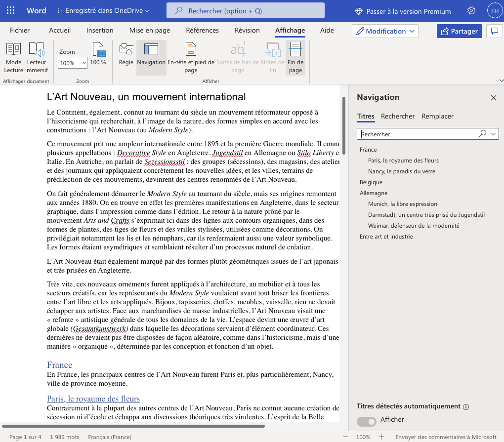Go to Weimar, défenseur de la modernité

coord(414,226)
